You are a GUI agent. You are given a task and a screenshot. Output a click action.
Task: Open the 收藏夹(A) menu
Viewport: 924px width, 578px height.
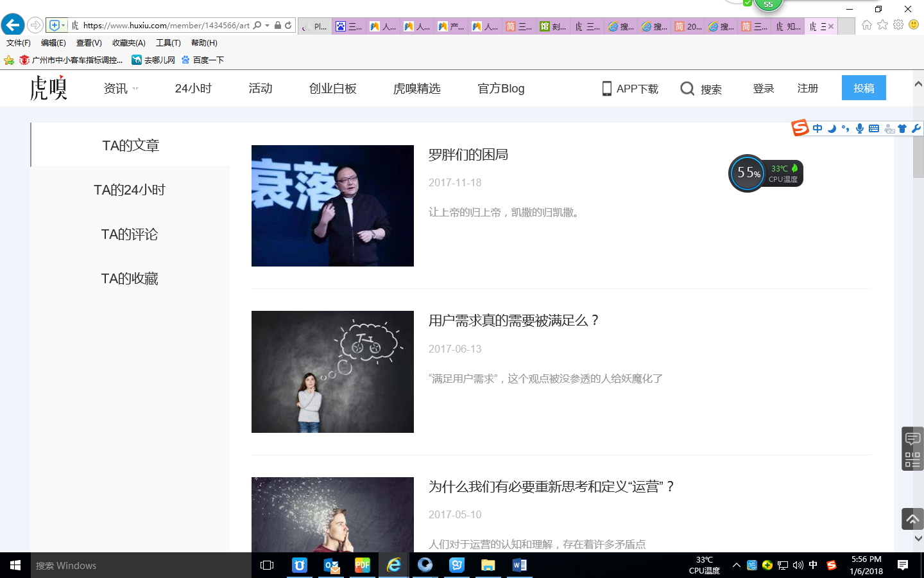tap(129, 43)
